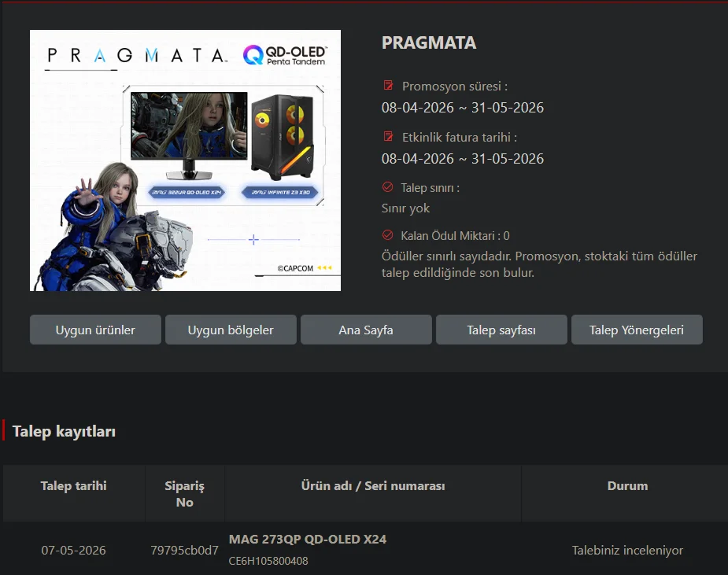
Task: Open the Uygun ürünler button
Action: point(95,330)
